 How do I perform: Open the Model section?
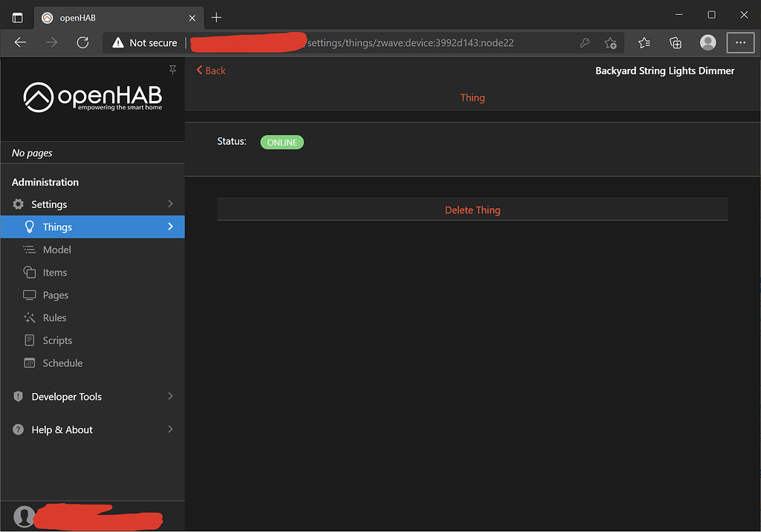57,250
